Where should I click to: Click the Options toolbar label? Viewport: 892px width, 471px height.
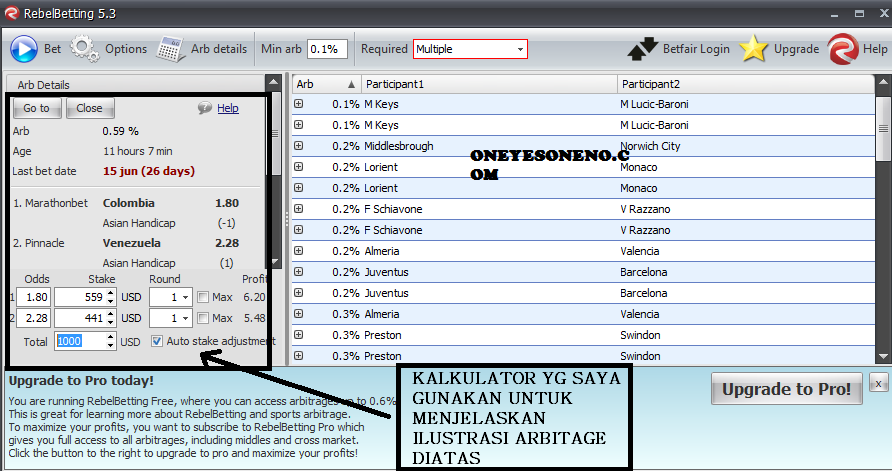(126, 49)
